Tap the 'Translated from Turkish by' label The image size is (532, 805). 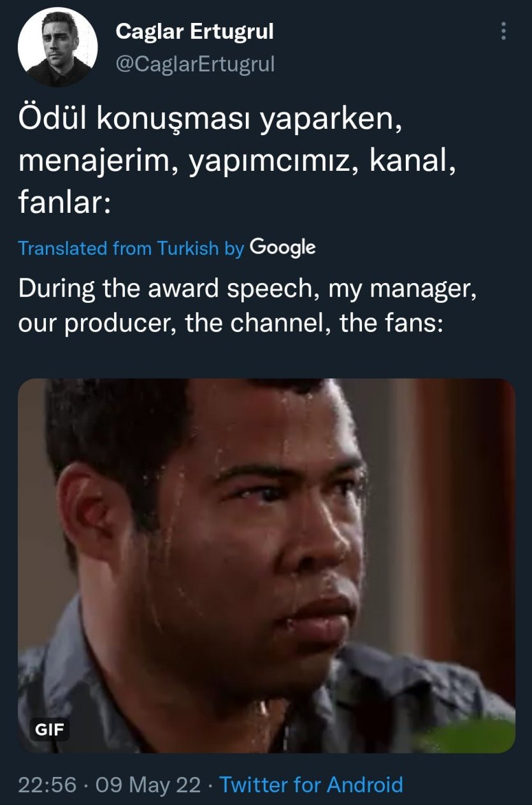point(131,248)
